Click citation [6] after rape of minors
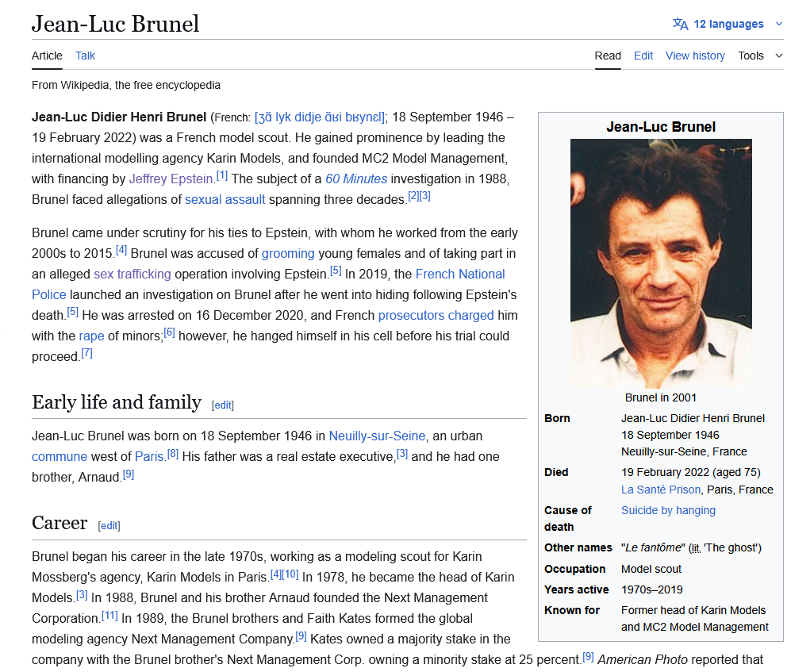 pyautogui.click(x=170, y=332)
